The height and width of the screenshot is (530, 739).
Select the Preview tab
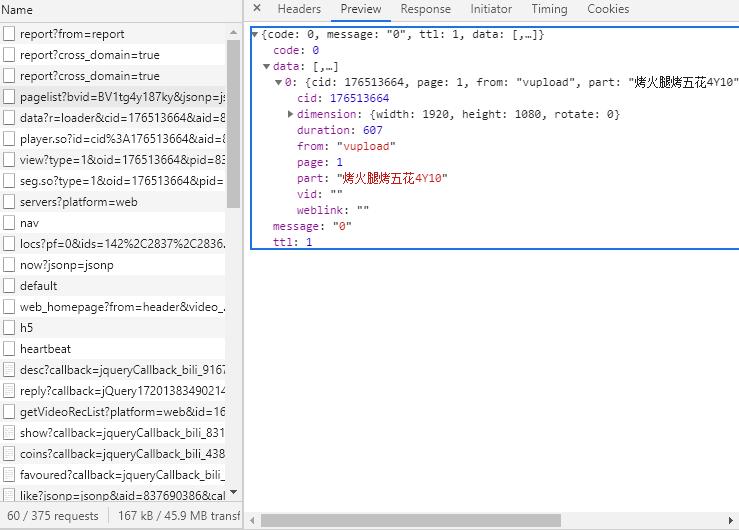pyautogui.click(x=361, y=9)
